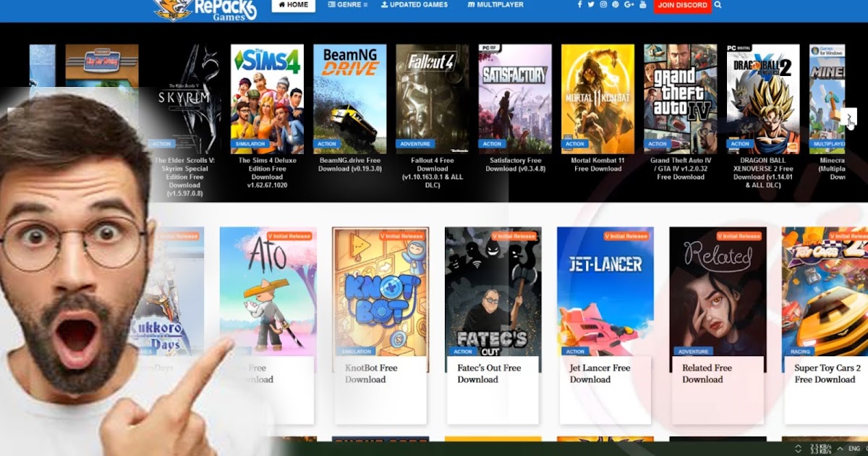The height and width of the screenshot is (456, 868).
Task: Open 'Satisfactory Free Download' link
Action: point(515,165)
